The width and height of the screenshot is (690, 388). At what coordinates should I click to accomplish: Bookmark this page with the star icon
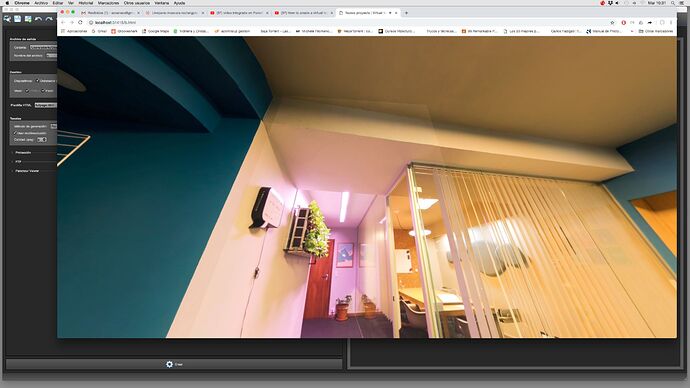(612, 22)
